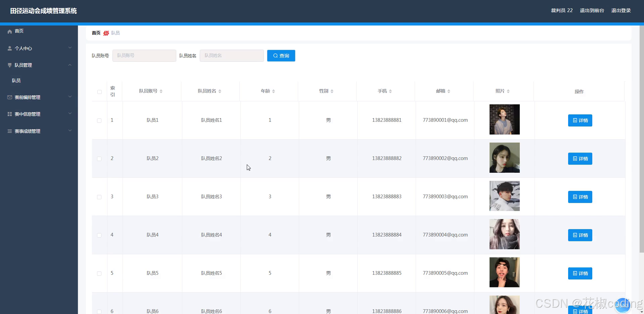Click the 队员管理 sidebar icon
The height and width of the screenshot is (314, 644).
(x=10, y=65)
